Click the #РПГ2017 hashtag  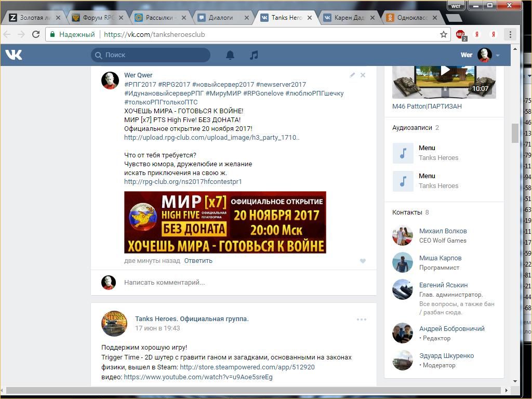click(140, 85)
